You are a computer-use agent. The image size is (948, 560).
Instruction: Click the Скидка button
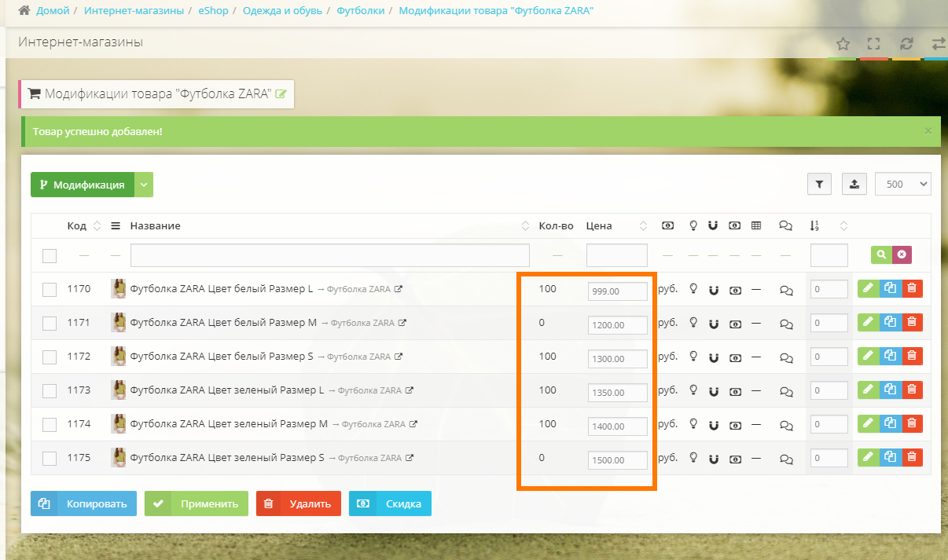coord(390,503)
